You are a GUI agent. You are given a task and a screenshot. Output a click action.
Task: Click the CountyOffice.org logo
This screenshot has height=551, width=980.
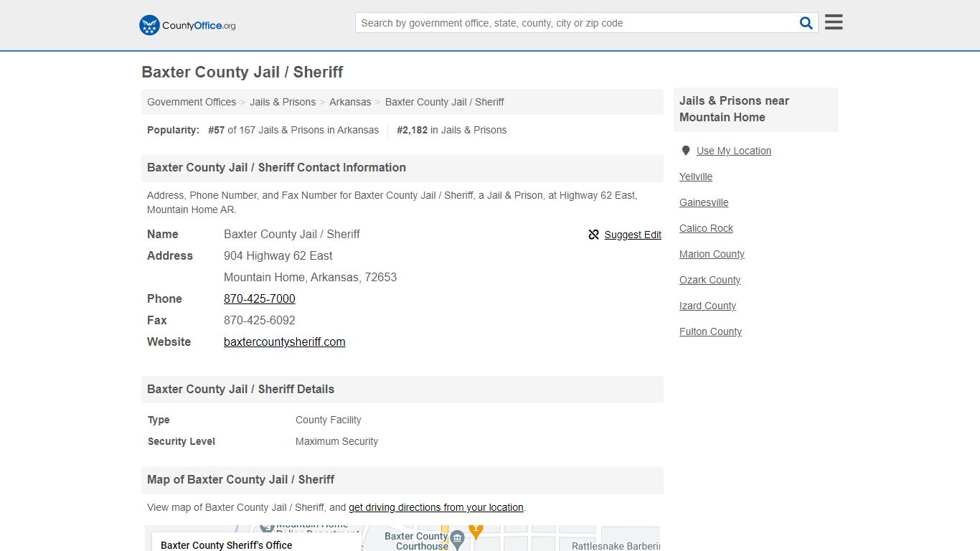point(187,25)
